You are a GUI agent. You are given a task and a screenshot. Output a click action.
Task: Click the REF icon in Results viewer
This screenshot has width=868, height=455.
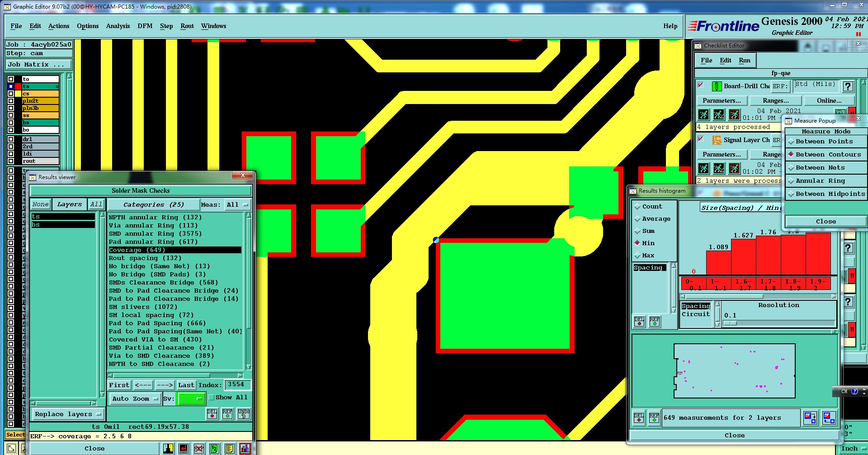click(x=227, y=413)
